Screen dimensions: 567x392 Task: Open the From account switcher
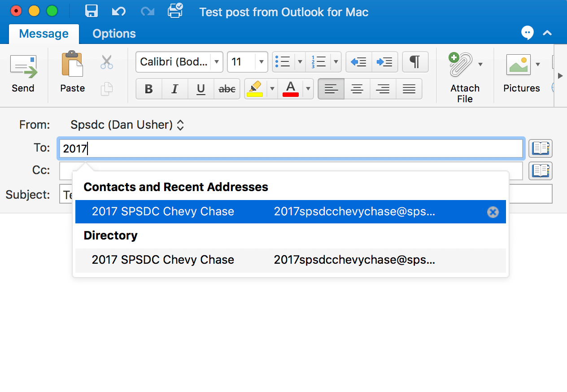pyautogui.click(x=127, y=125)
